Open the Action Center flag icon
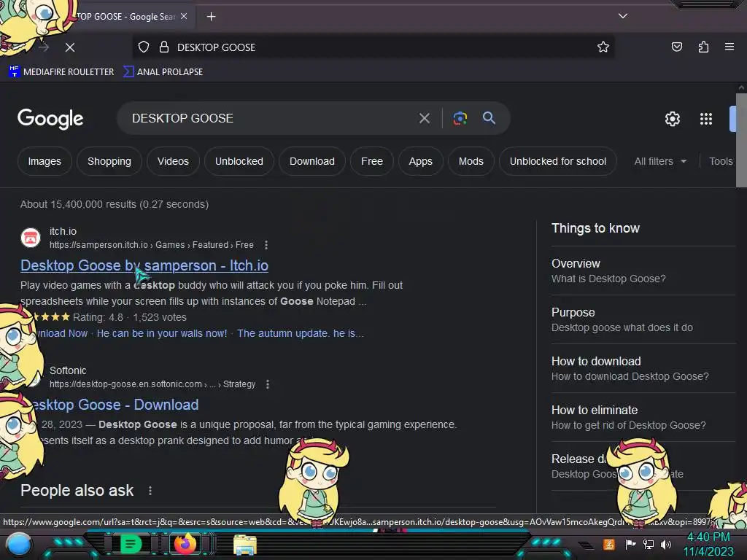Image resolution: width=747 pixels, height=560 pixels. click(630, 544)
